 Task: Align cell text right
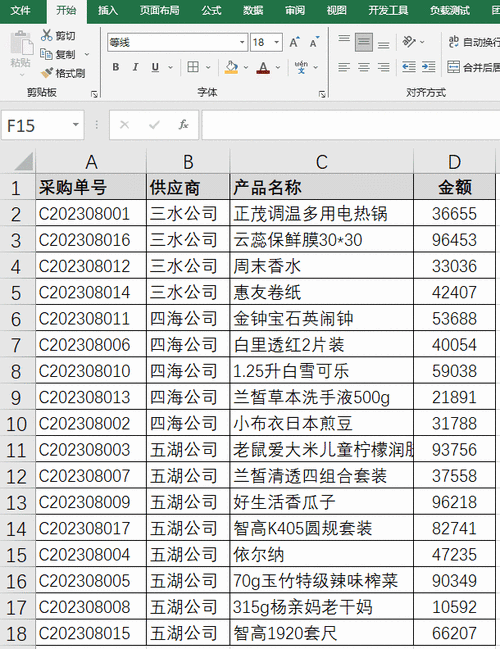pos(384,67)
